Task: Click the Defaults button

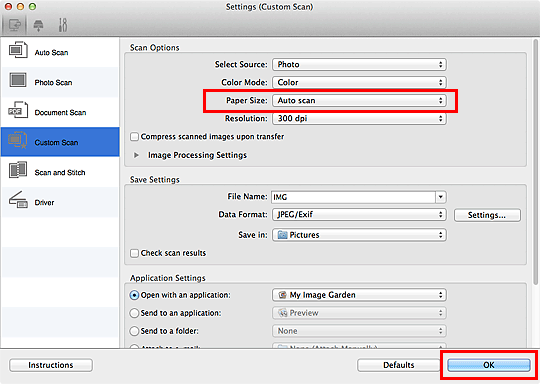Action: [399, 365]
